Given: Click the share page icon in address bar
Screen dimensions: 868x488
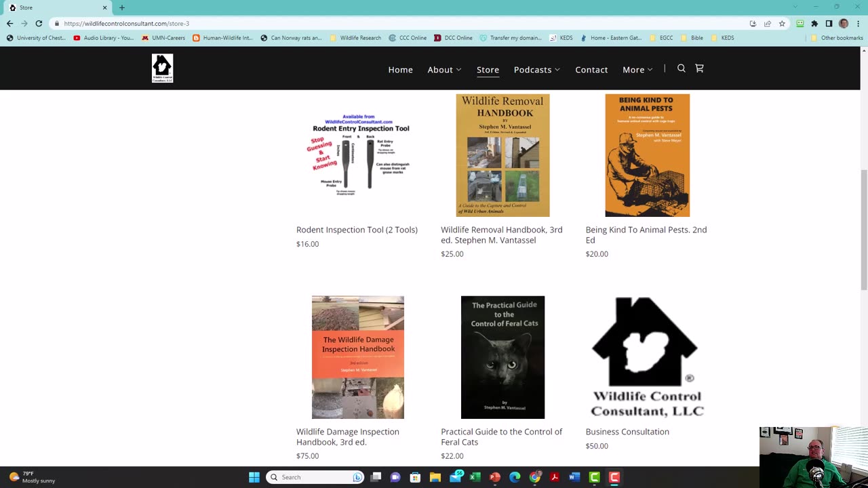Looking at the screenshot, I should pos(768,23).
